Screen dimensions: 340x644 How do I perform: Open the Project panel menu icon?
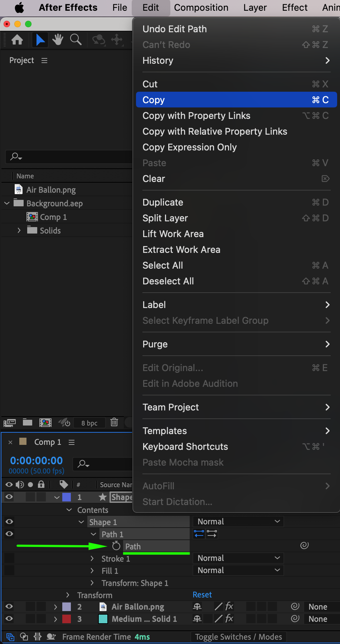(x=44, y=61)
